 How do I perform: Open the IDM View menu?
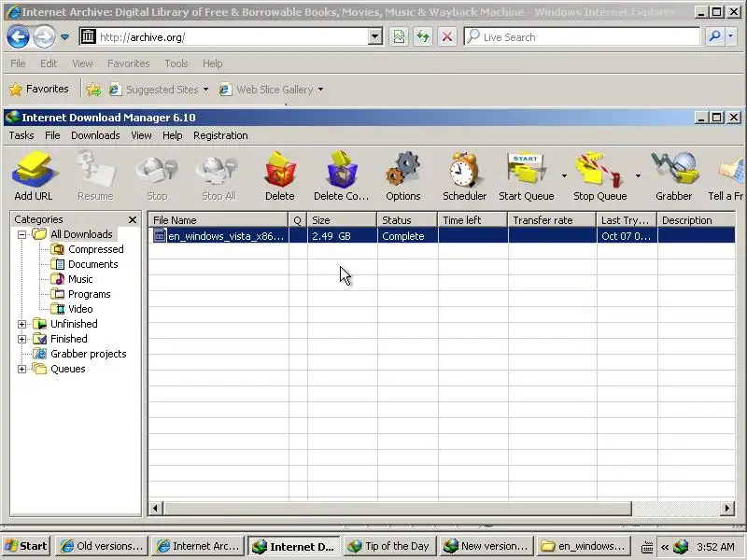click(x=142, y=135)
